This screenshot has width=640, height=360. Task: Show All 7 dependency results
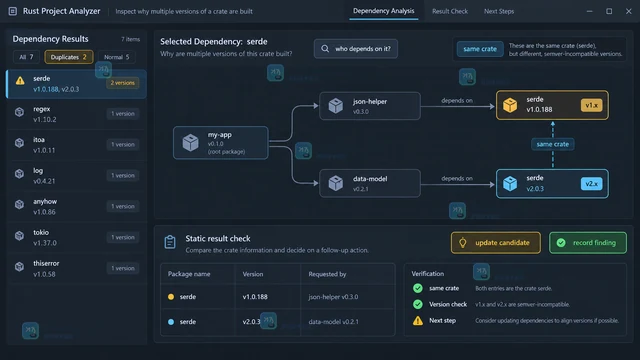coord(26,57)
